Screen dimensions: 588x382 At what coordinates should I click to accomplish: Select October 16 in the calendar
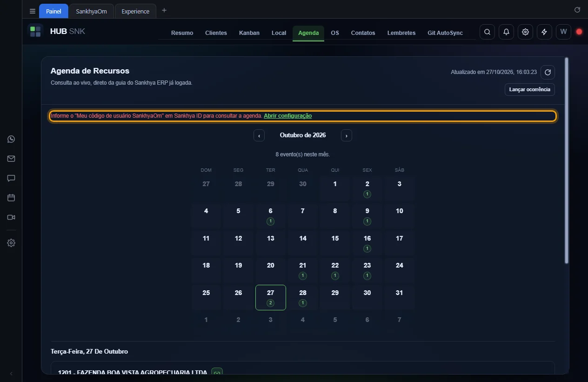[367, 243]
